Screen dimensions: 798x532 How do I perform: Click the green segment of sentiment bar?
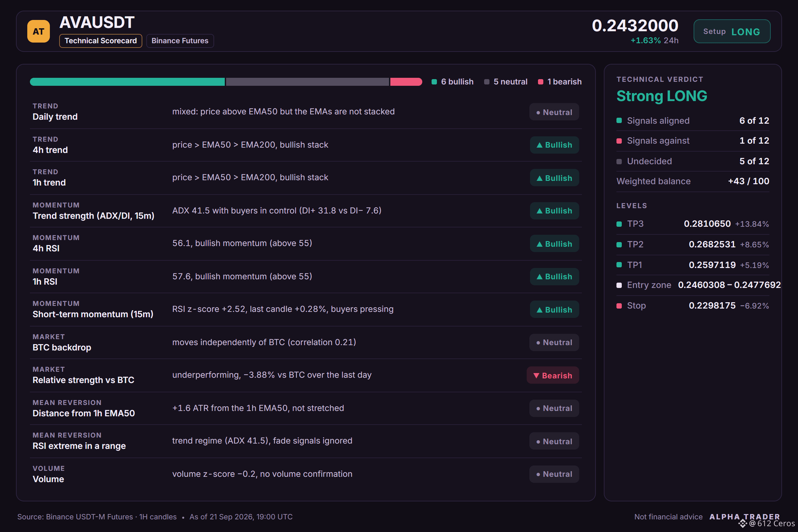coord(127,82)
